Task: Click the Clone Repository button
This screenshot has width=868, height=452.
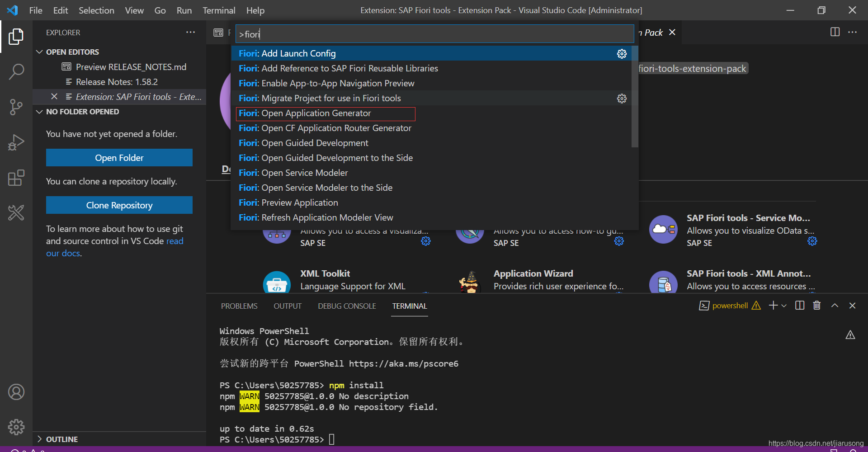Action: click(119, 205)
